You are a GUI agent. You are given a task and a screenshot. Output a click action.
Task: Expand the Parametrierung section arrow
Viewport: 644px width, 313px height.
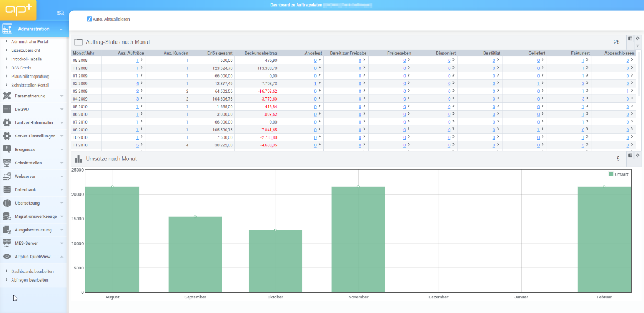pos(61,96)
